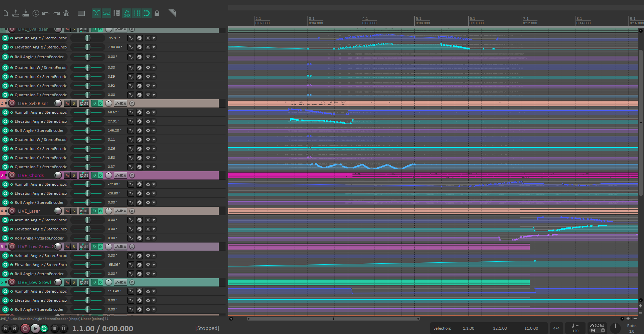Toggle ripple editing grid icon

117,13
